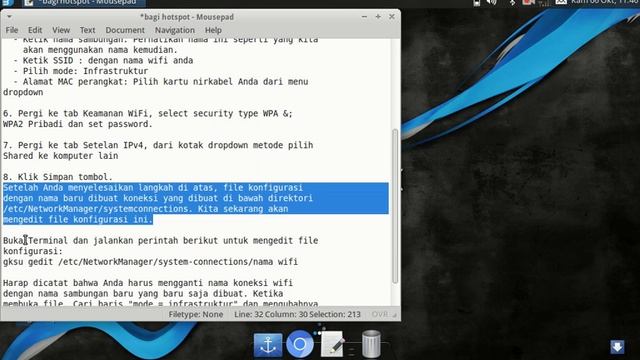Click the line '- Ketik SSID : dengan nama wifi anda'
640x360 pixels.
[103, 60]
